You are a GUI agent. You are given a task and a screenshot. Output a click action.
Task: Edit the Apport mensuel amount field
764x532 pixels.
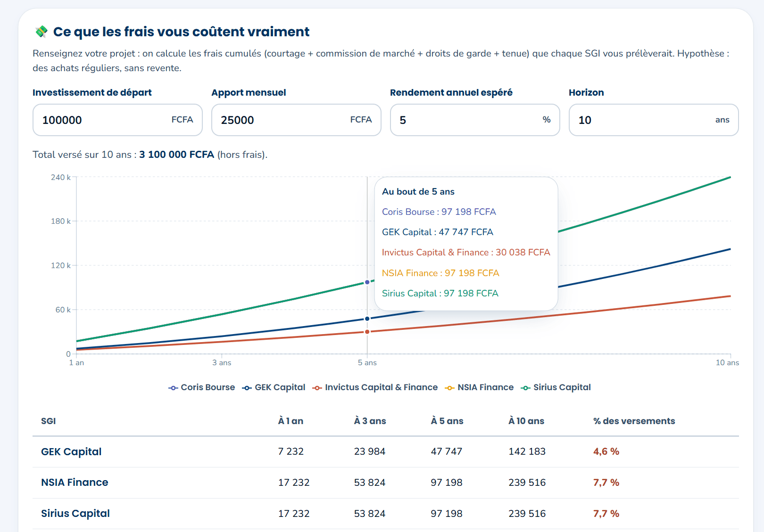[296, 120]
